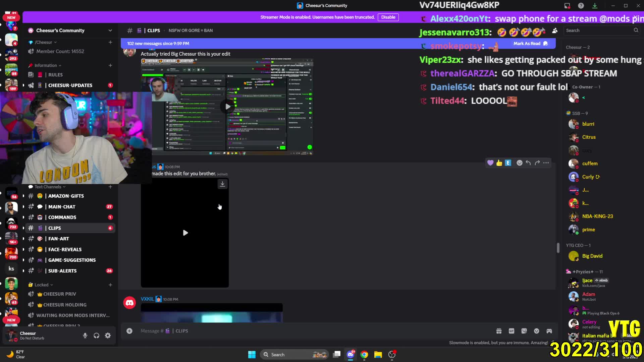Open Add Reaction smiley on message

pyautogui.click(x=520, y=163)
